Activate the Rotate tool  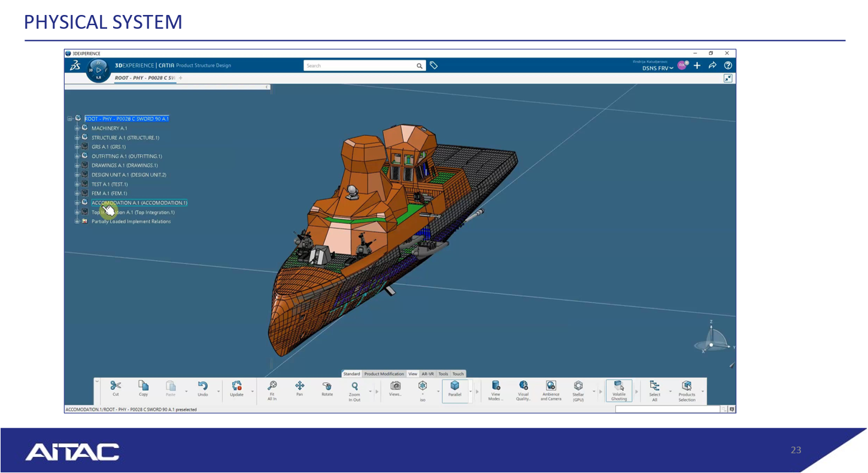tap(327, 386)
